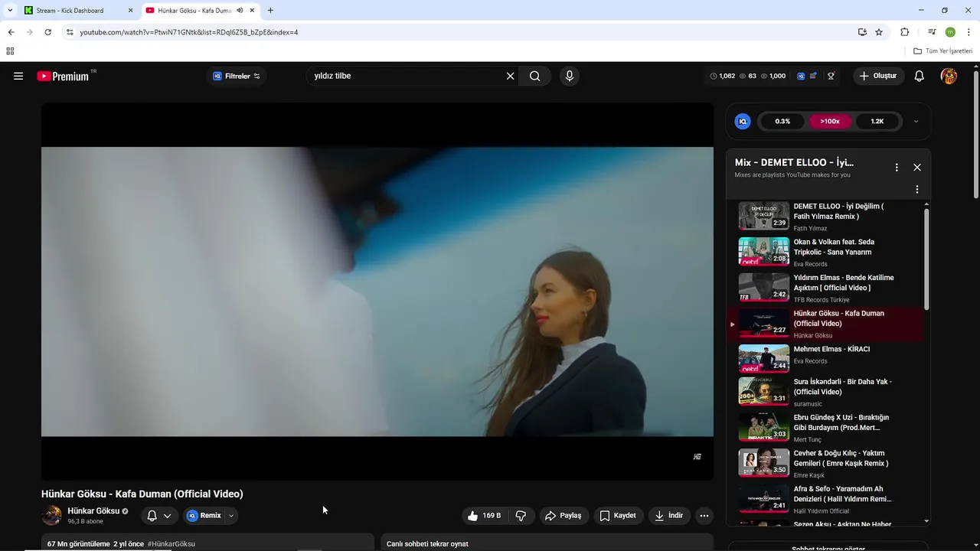Screen dimensions: 980x551
Task: Open the vidIQ trophy icon in the top toolbar
Action: 831,76
